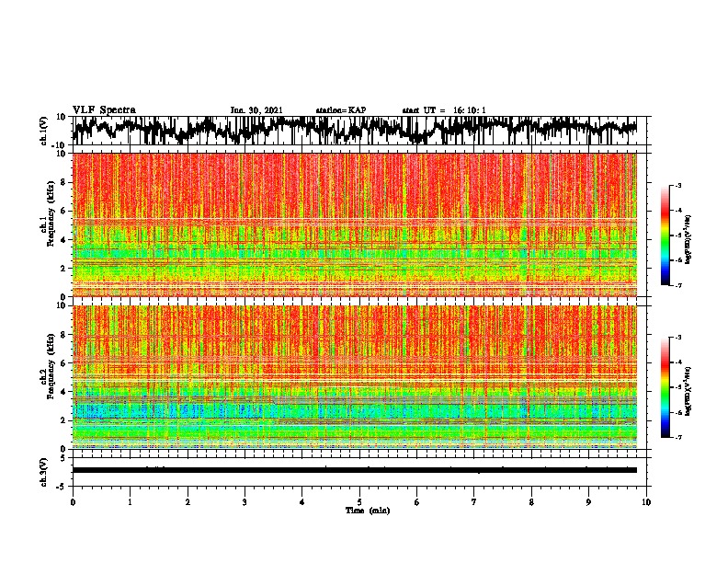
Task: Click the date text "Jan. 30, 2021"
Action: click(256, 110)
